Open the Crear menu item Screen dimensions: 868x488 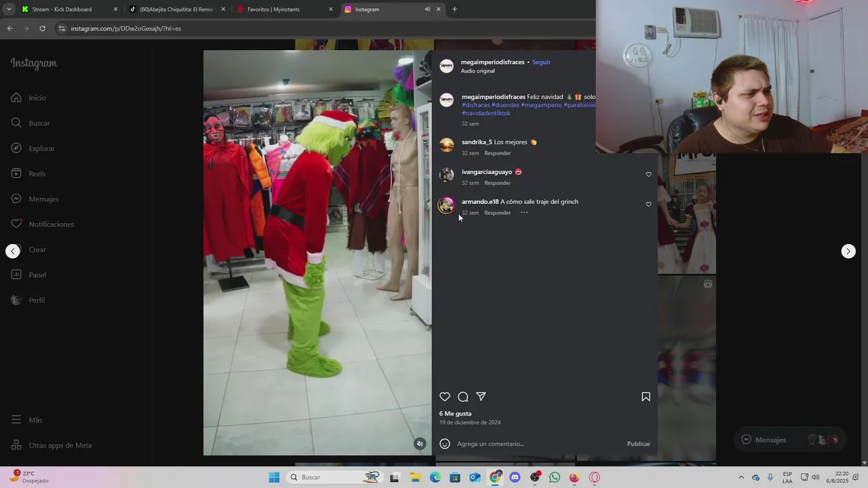pos(28,249)
